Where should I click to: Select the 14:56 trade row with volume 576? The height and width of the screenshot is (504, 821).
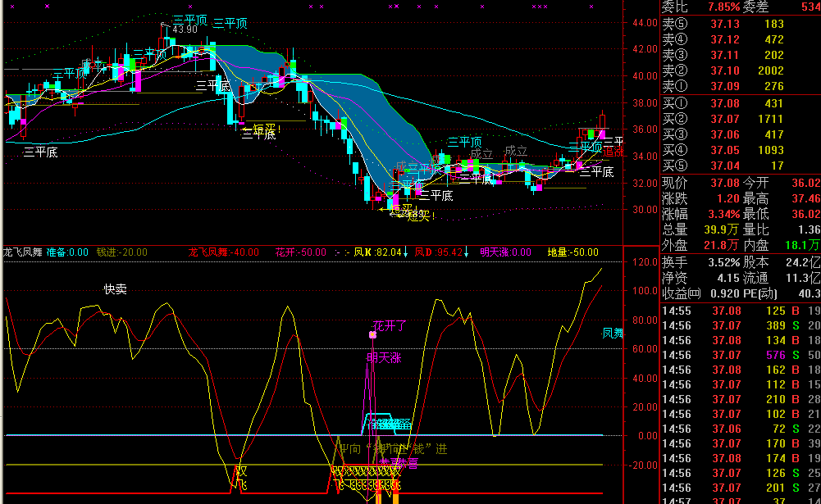pos(741,355)
